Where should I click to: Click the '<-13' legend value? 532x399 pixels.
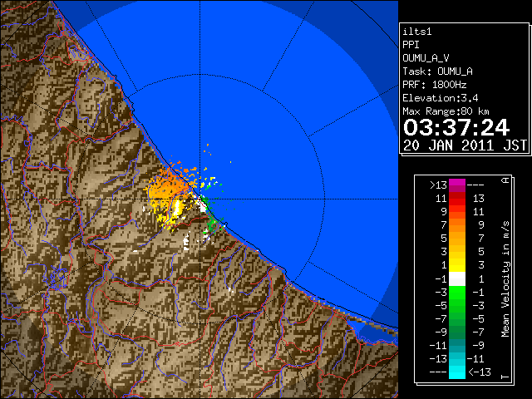(480, 372)
